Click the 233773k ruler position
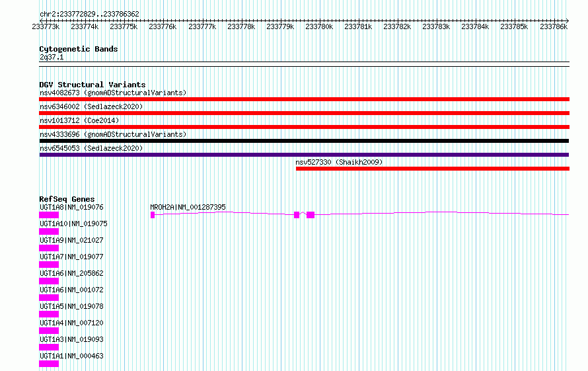The width and height of the screenshot is (588, 371). (x=46, y=26)
